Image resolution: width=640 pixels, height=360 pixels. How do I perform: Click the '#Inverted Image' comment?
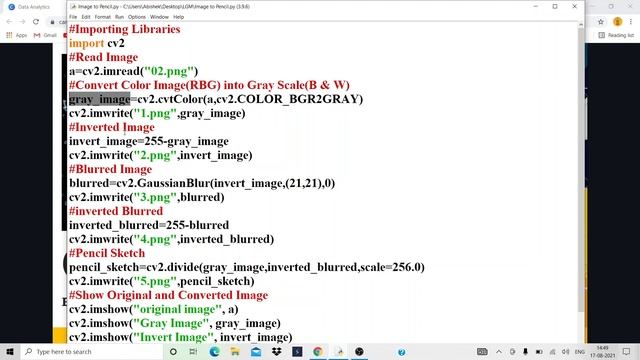[x=112, y=127]
